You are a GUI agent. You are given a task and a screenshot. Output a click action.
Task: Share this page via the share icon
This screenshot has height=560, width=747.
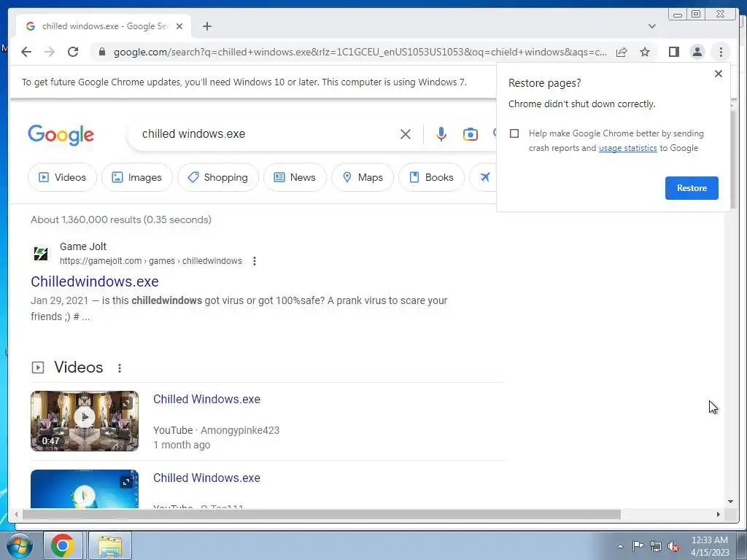[x=622, y=52]
